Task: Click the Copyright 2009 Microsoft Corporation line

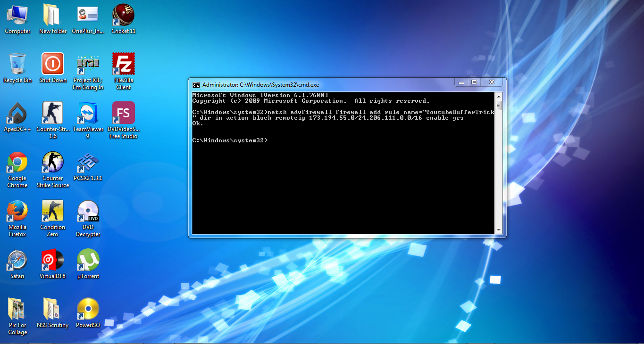Action: (x=311, y=101)
